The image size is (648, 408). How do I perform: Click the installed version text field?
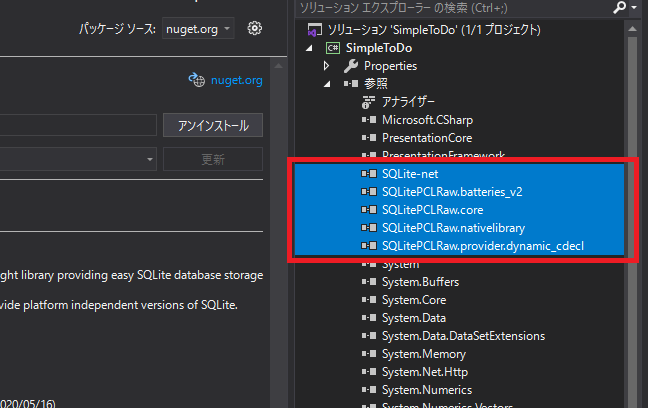point(78,125)
